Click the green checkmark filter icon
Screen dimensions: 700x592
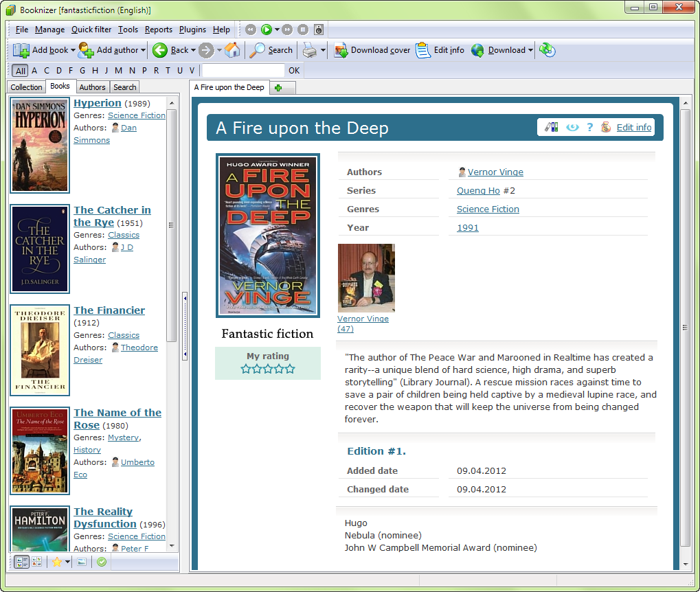point(102,562)
